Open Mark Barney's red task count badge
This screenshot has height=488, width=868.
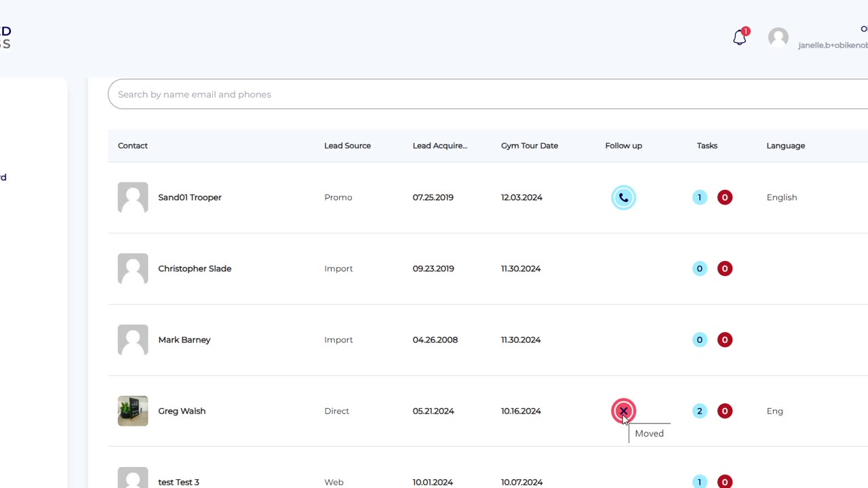coord(725,340)
